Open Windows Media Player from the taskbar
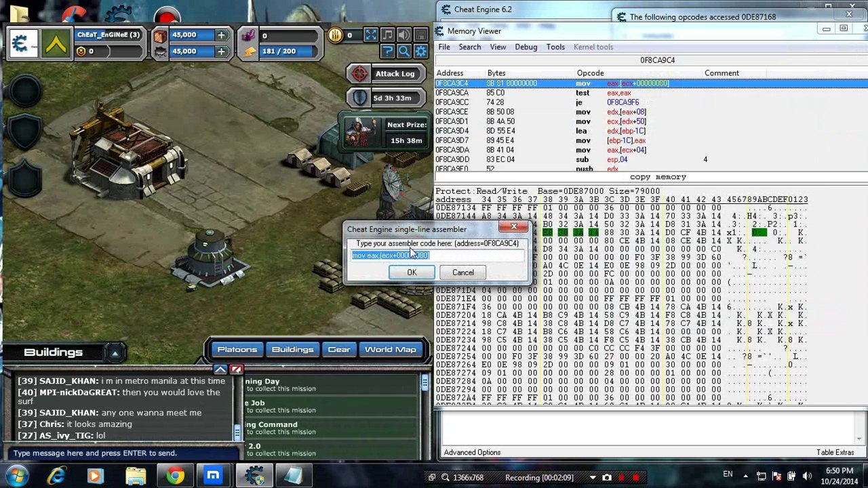The height and width of the screenshot is (488, 868). pos(94,476)
